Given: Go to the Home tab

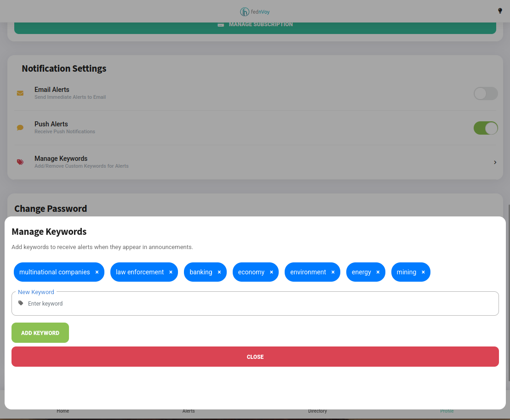Looking at the screenshot, I should pyautogui.click(x=63, y=411).
